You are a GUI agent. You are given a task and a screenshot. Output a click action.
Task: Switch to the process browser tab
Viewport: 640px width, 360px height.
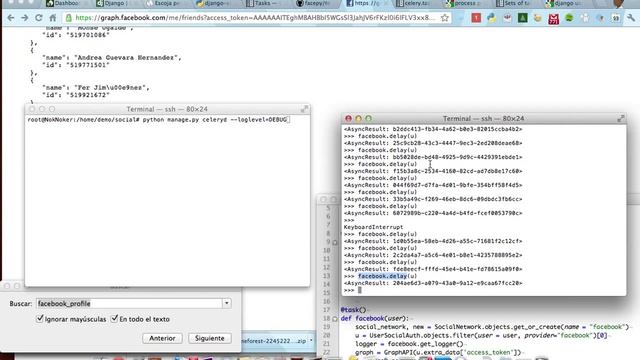point(462,4)
